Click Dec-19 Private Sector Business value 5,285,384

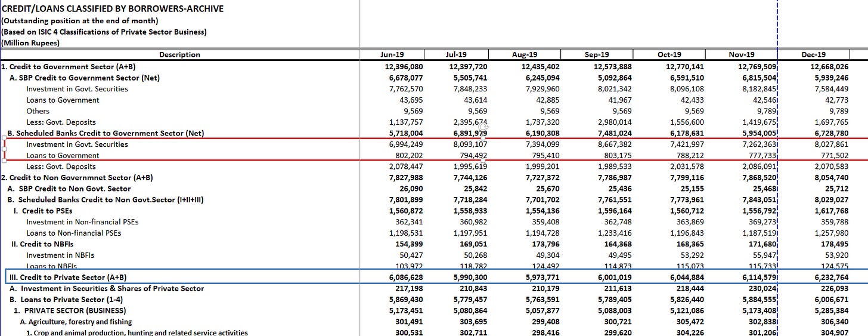831,310
